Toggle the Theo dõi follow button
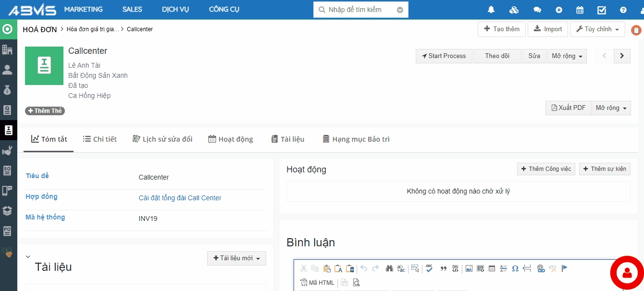Screen dimensions: 644x291 point(497,56)
